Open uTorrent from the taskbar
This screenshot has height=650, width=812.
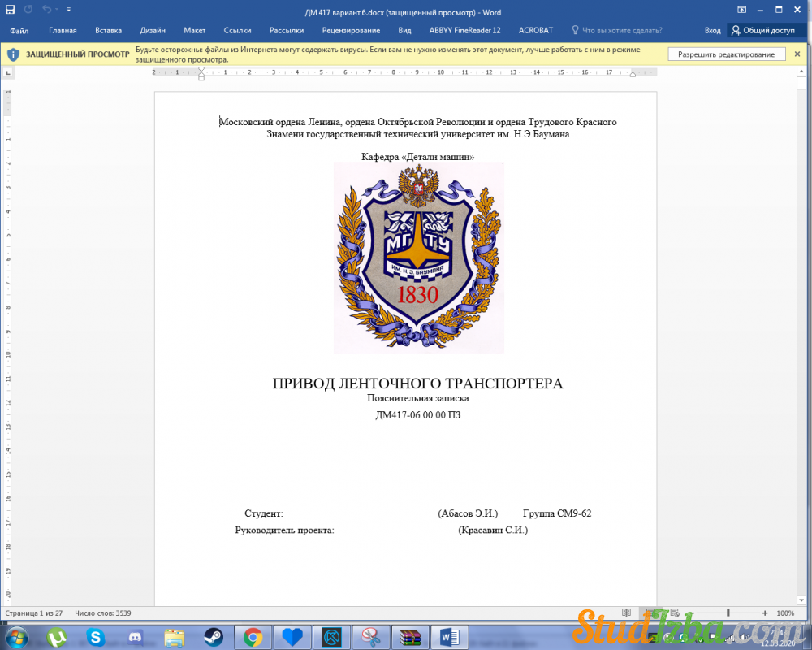[x=56, y=637]
